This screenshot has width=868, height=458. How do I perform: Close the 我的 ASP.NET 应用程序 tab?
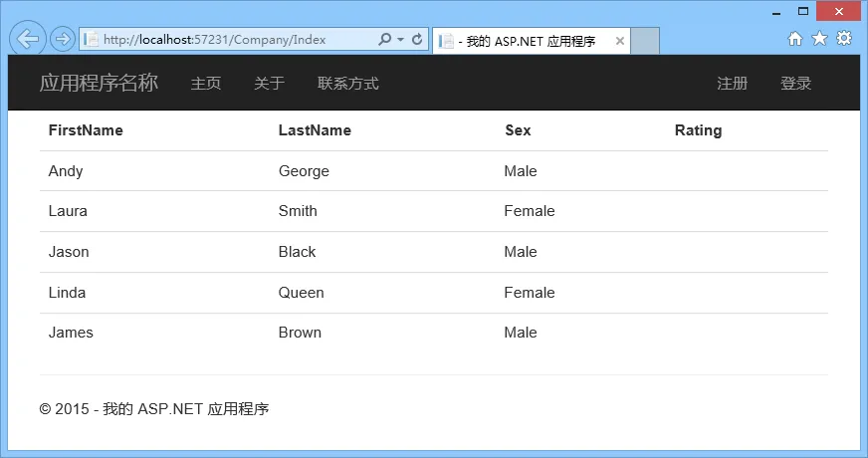coord(620,41)
